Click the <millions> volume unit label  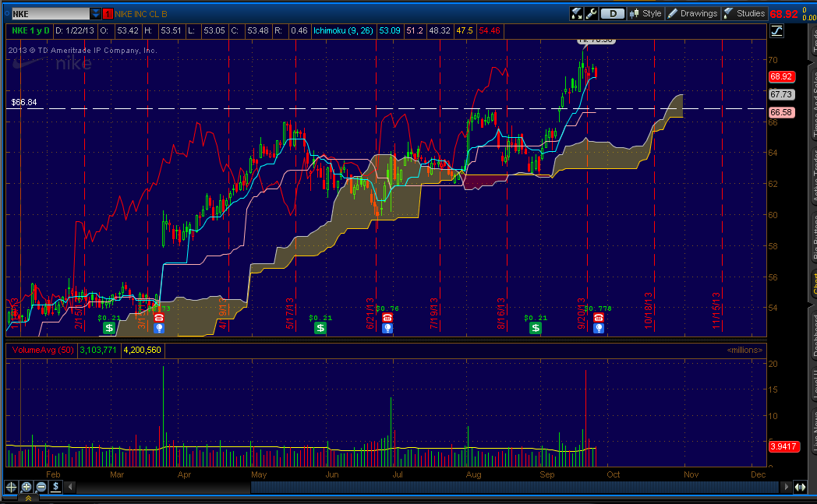pos(744,350)
